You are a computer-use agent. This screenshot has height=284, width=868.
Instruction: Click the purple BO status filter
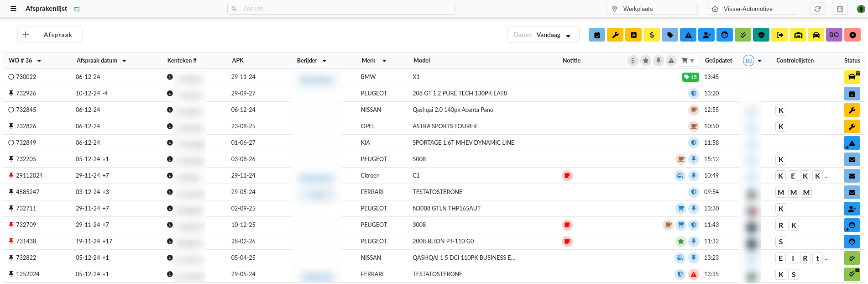(x=834, y=35)
